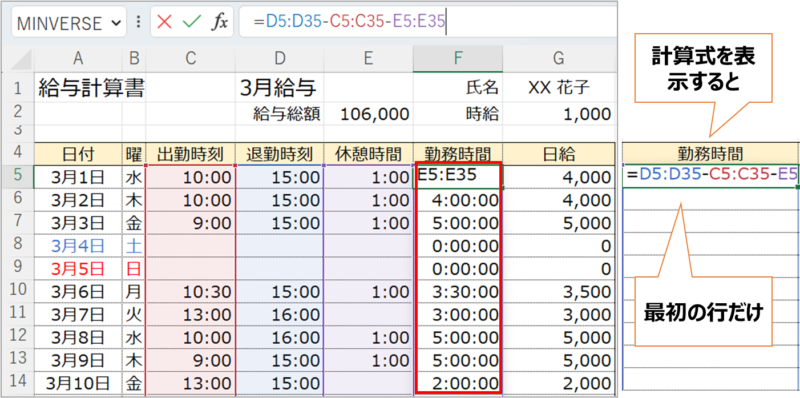Click the 3月5日 Sunday date cell
The image size is (800, 398).
(78, 269)
